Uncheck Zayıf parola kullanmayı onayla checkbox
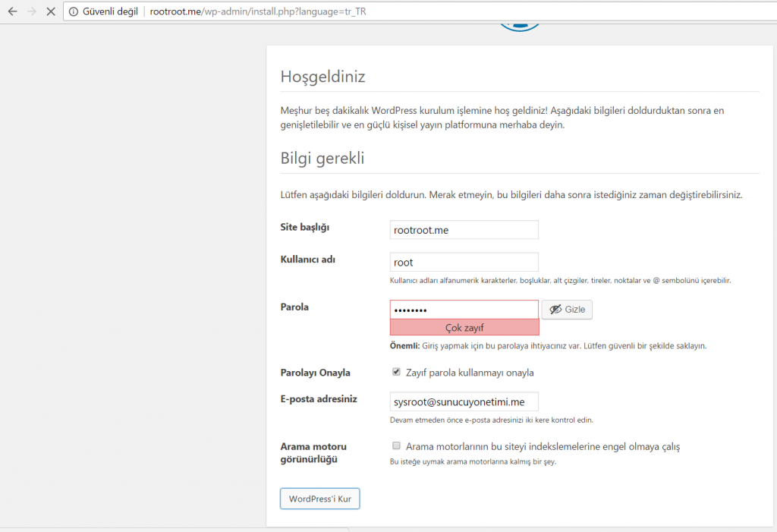 point(396,372)
